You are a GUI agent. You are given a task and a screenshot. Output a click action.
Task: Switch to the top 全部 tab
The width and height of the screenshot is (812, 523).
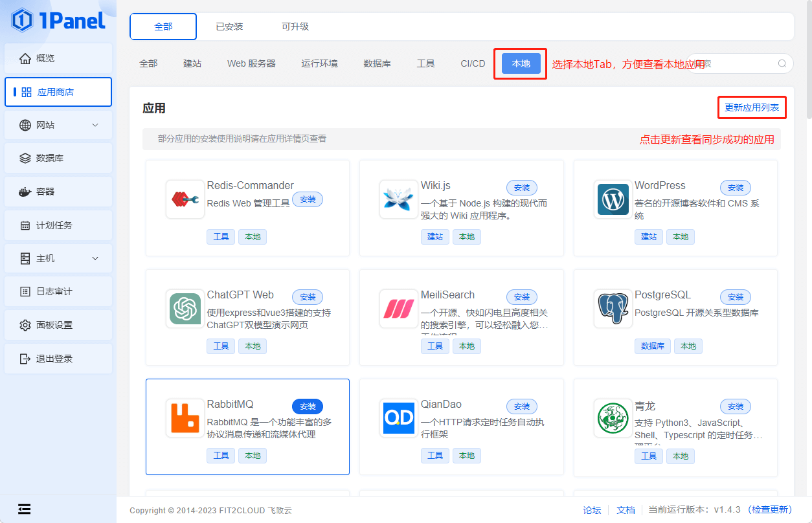pyautogui.click(x=163, y=27)
